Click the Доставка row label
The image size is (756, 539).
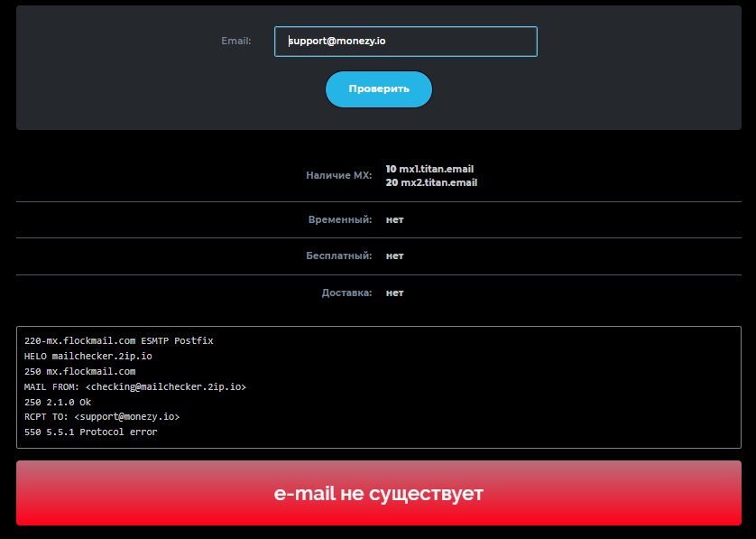coord(346,293)
